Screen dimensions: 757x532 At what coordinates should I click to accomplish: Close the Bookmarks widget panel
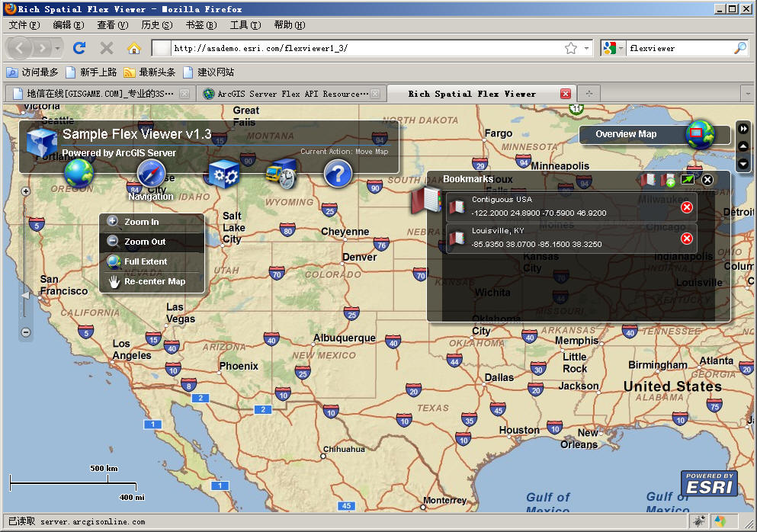(707, 180)
